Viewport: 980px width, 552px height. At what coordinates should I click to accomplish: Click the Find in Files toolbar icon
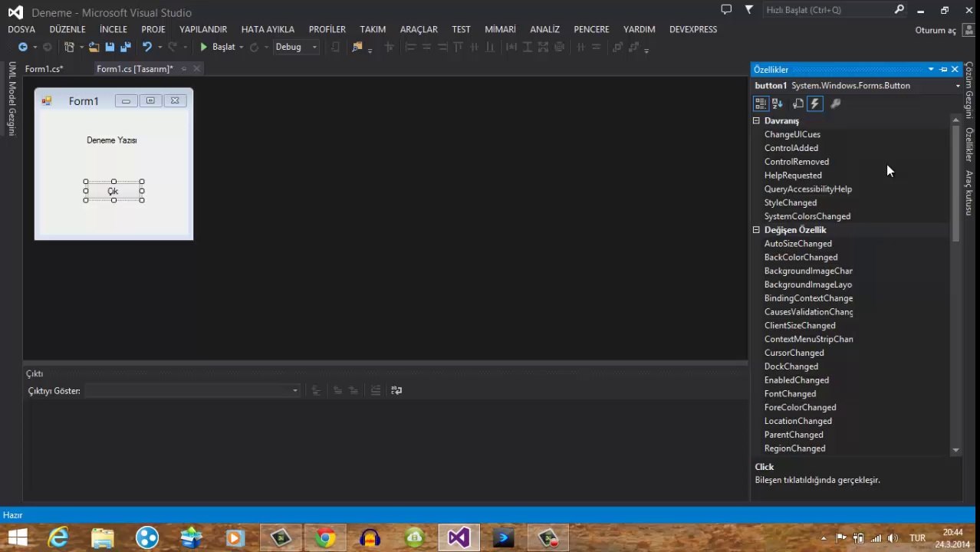pos(357,47)
